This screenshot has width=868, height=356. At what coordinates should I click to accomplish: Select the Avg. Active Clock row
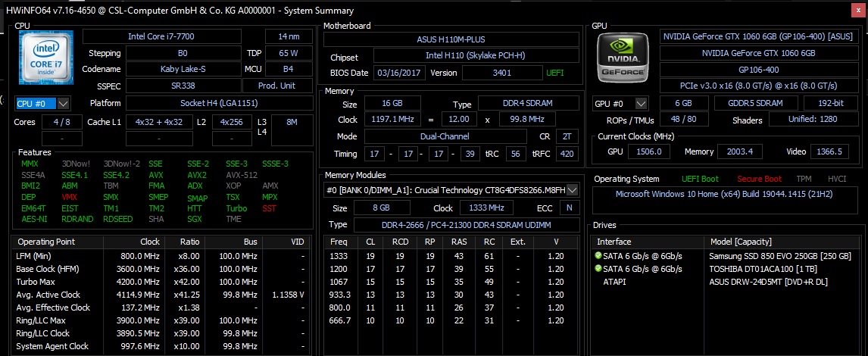(x=161, y=295)
